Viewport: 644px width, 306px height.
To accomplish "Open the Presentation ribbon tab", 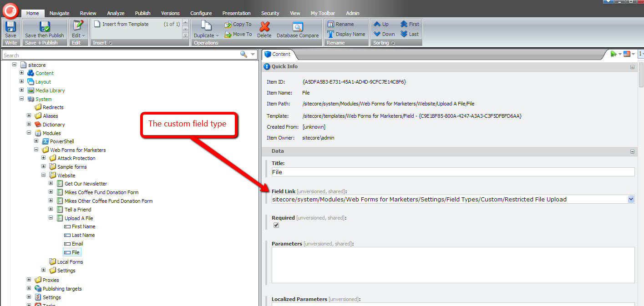I will tap(236, 13).
